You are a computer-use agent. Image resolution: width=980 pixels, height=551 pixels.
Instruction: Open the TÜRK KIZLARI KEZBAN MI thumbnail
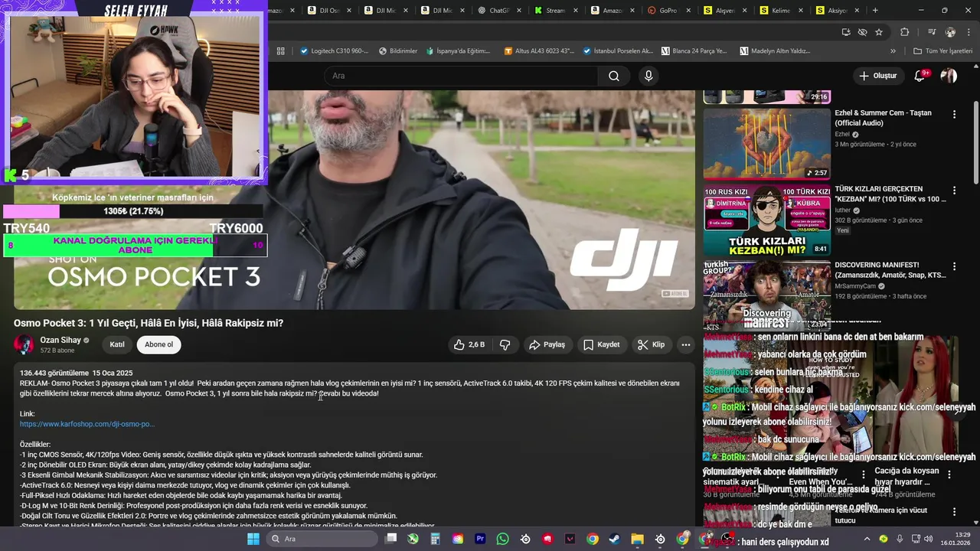766,220
